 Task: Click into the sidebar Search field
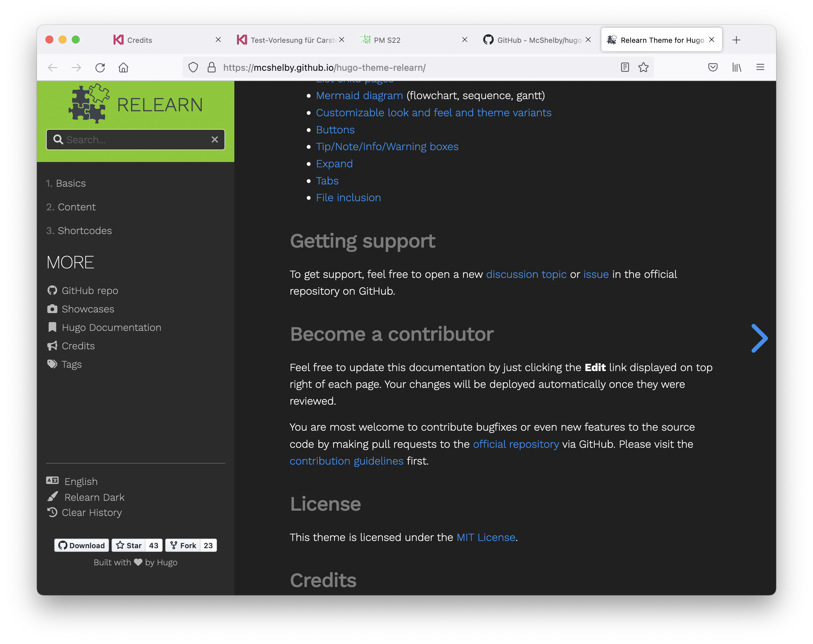136,140
